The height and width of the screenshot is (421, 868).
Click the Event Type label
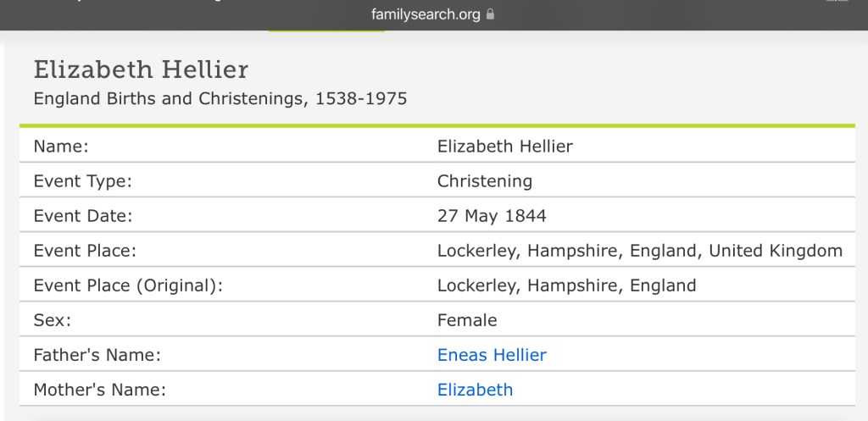[x=81, y=180]
